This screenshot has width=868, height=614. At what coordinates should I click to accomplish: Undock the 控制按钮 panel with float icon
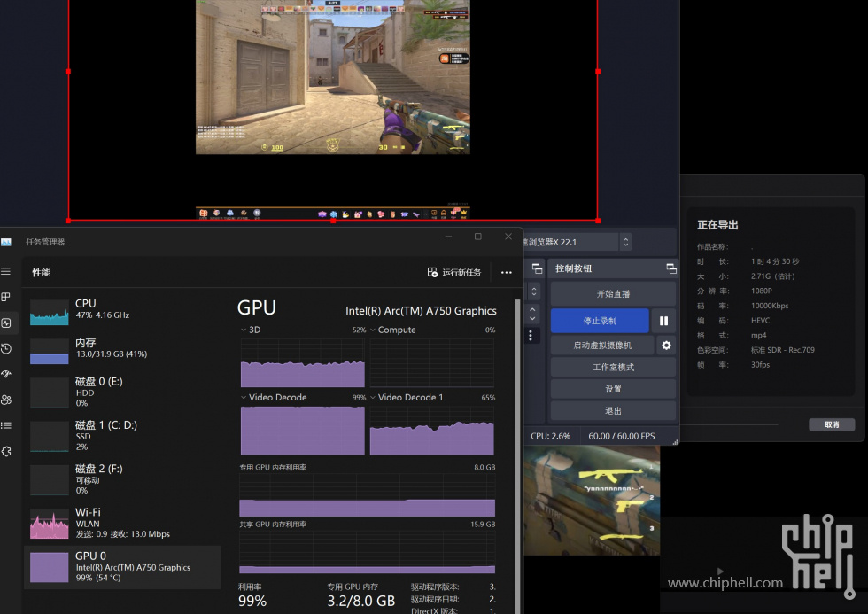pyautogui.click(x=671, y=268)
